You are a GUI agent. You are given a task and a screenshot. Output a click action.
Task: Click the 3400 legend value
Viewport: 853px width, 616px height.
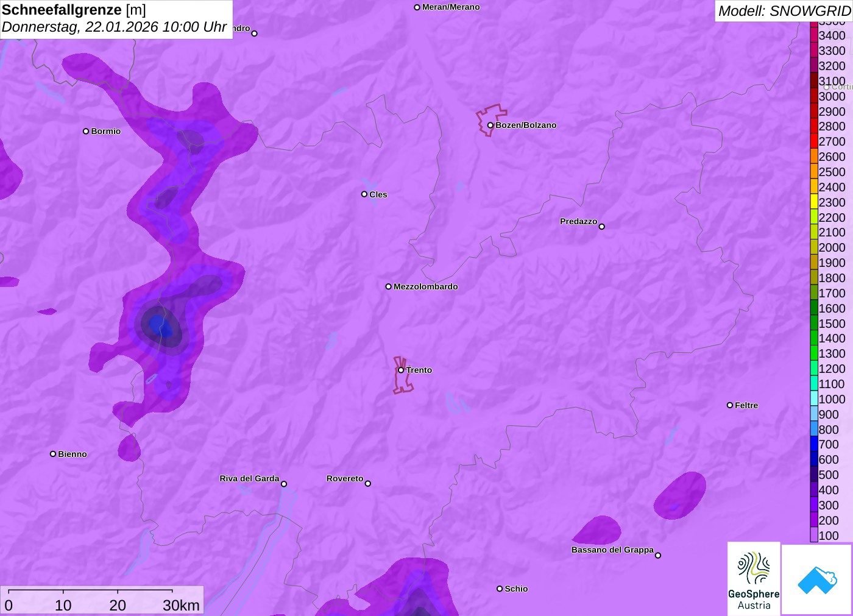[832, 35]
